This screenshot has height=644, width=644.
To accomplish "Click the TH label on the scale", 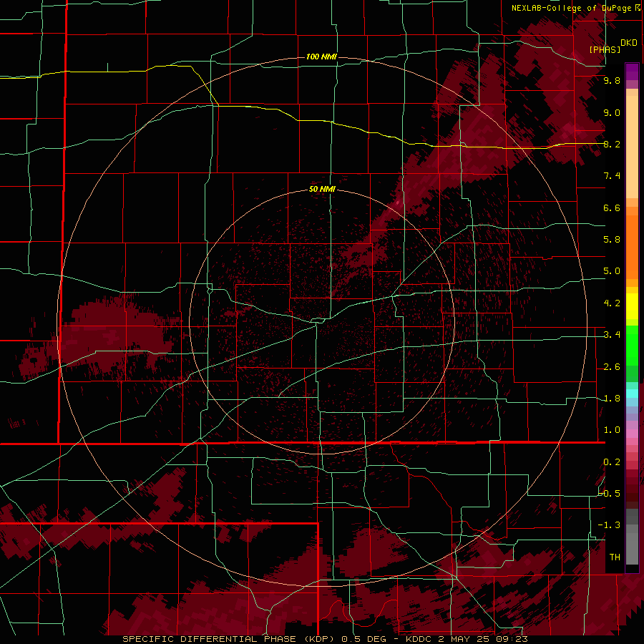I will coord(615,557).
